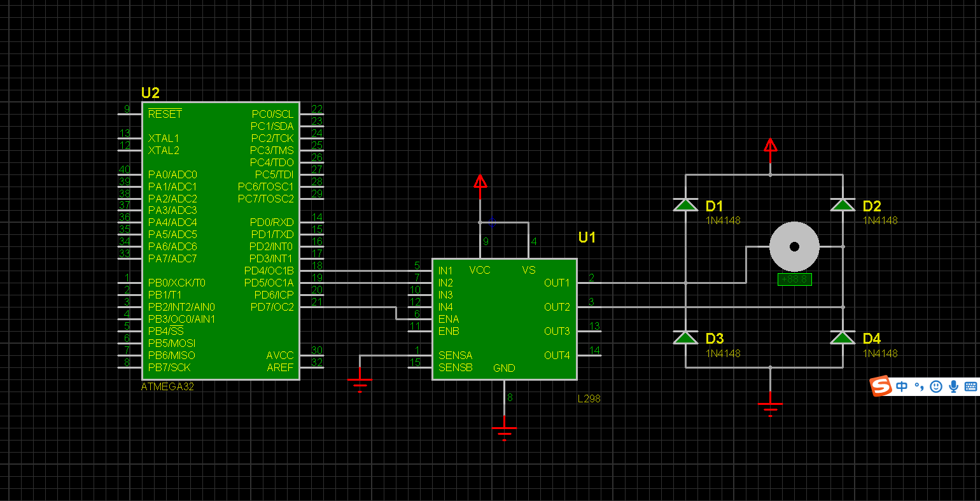Click the ATMEGA32 part name label
The image size is (980, 501).
[167, 386]
